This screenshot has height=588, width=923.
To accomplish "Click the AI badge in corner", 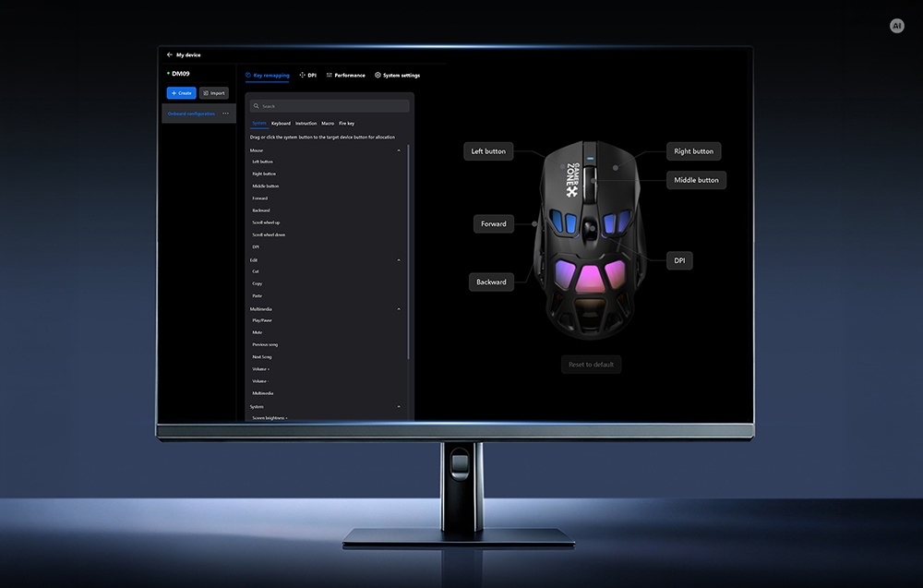I will tap(896, 25).
